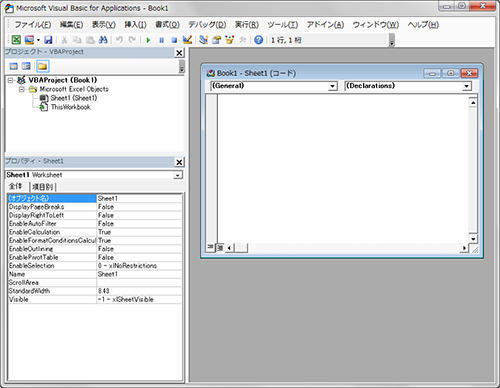
Task: Open the 実行(R) menu
Action: (x=247, y=25)
